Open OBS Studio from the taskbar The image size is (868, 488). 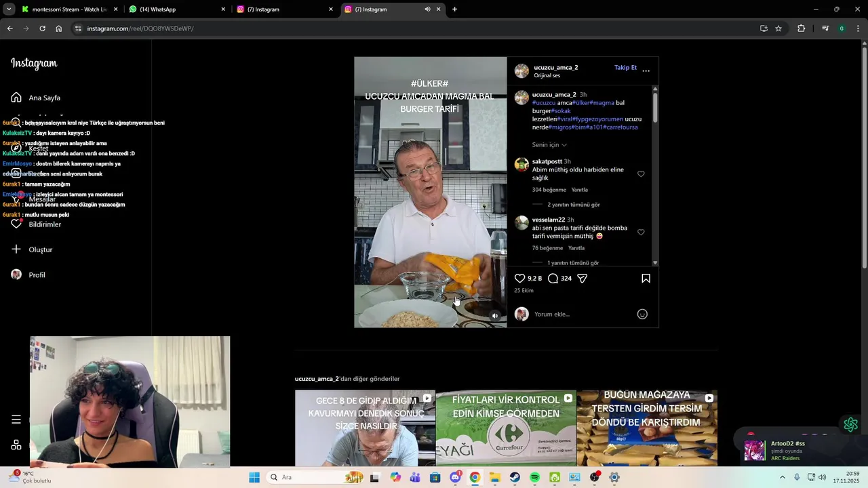594,477
